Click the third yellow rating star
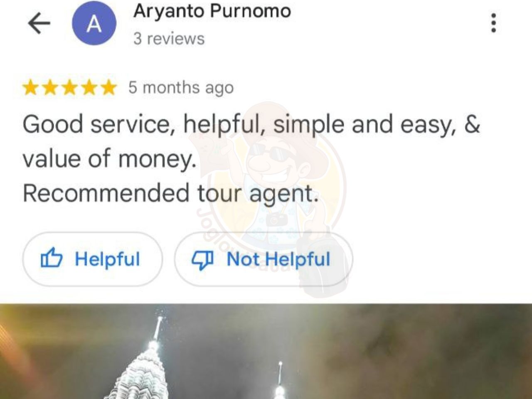The image size is (532, 399). [69, 88]
